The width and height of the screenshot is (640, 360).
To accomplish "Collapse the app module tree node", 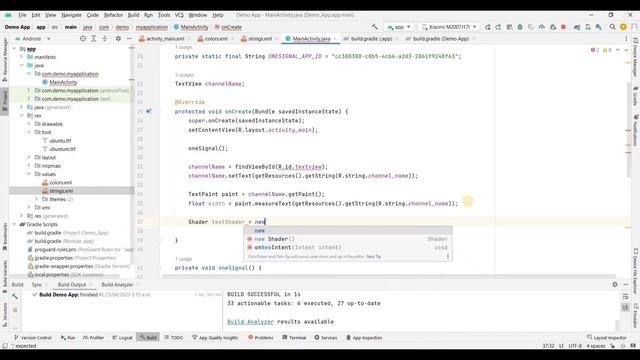I will 14,49.
